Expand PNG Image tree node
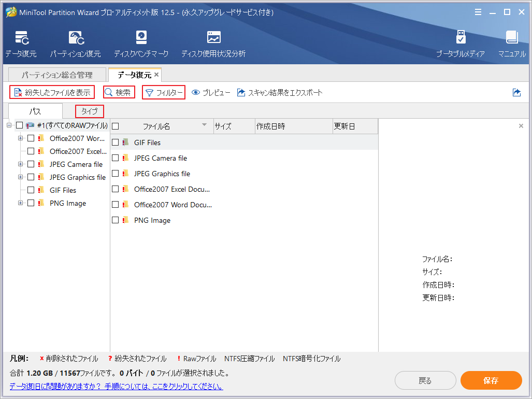Image resolution: width=532 pixels, height=399 pixels. 20,203
